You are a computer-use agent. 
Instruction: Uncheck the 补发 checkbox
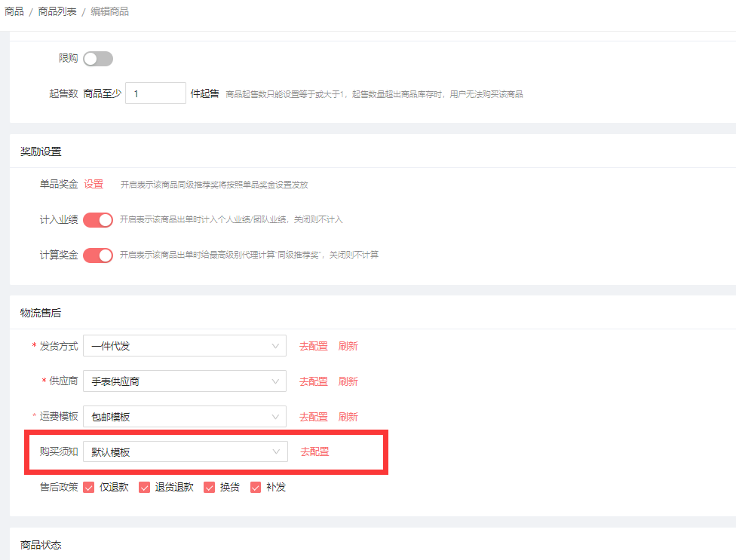[256, 487]
